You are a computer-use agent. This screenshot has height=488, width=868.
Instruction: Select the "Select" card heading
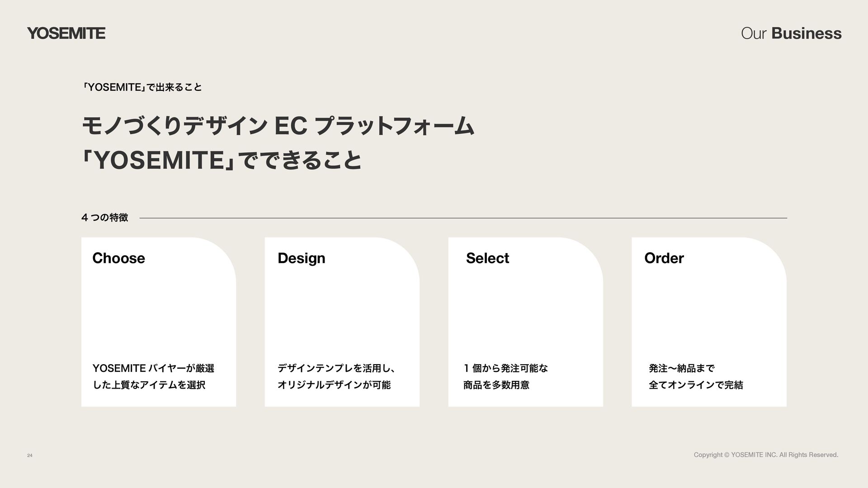487,258
